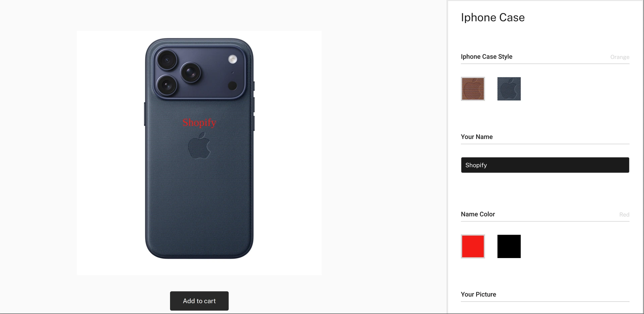Click the Your Name section heading
This screenshot has width=644, height=314.
(x=477, y=137)
